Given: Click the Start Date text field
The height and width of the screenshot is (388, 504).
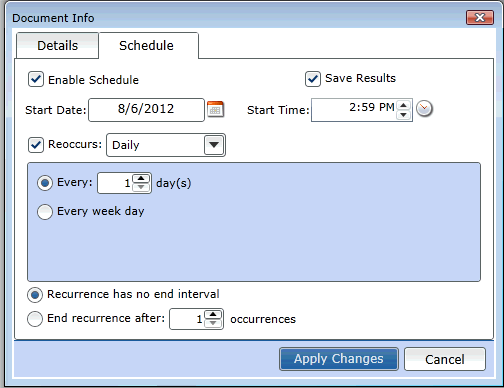Looking at the screenshot, I should pos(146,110).
